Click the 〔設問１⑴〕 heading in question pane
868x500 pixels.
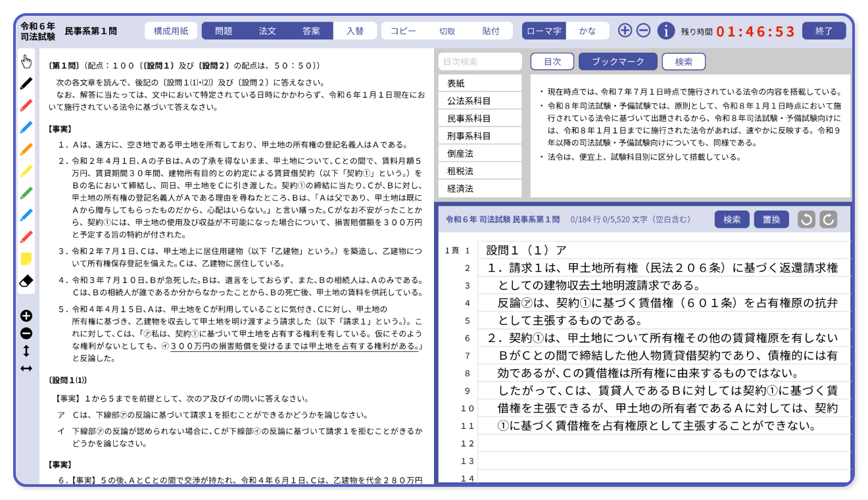(x=68, y=380)
